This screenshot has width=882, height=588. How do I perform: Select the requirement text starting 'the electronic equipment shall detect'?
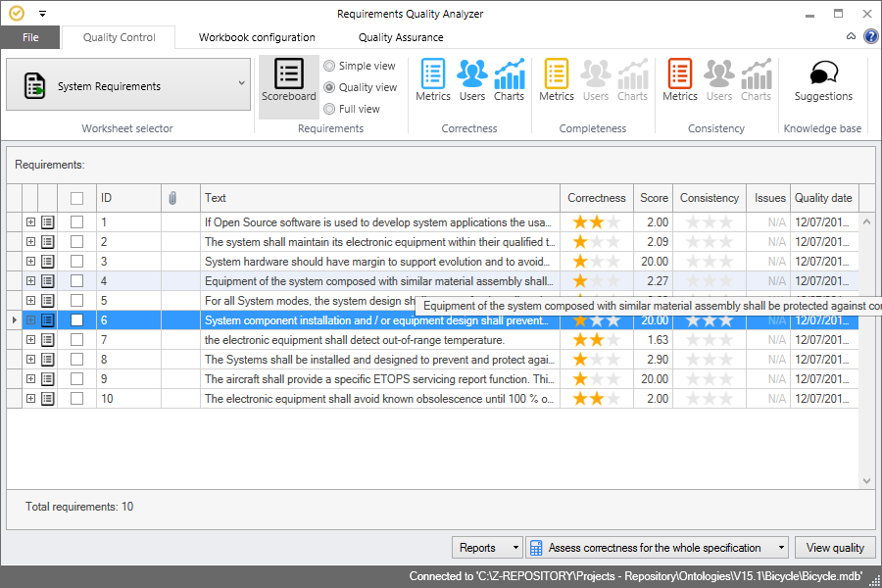pyautogui.click(x=355, y=340)
